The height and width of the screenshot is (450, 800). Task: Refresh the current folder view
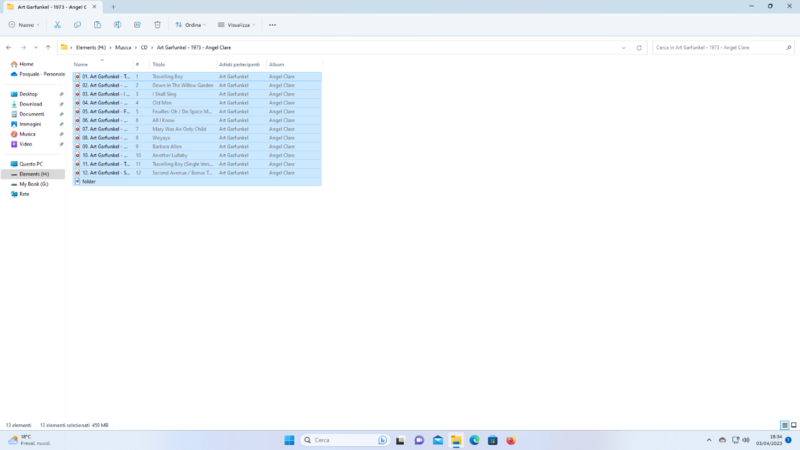[x=639, y=47]
